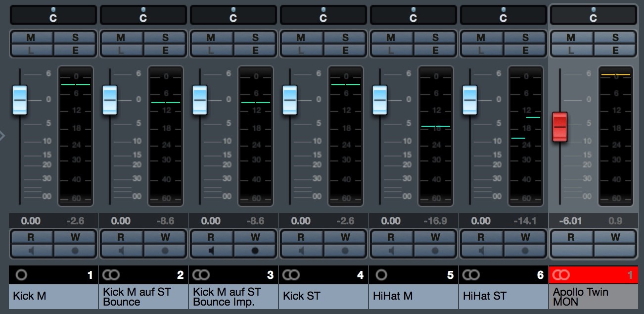Click the red stereo icon on Apollo Twin MON
This screenshot has width=644, height=314.
(562, 275)
